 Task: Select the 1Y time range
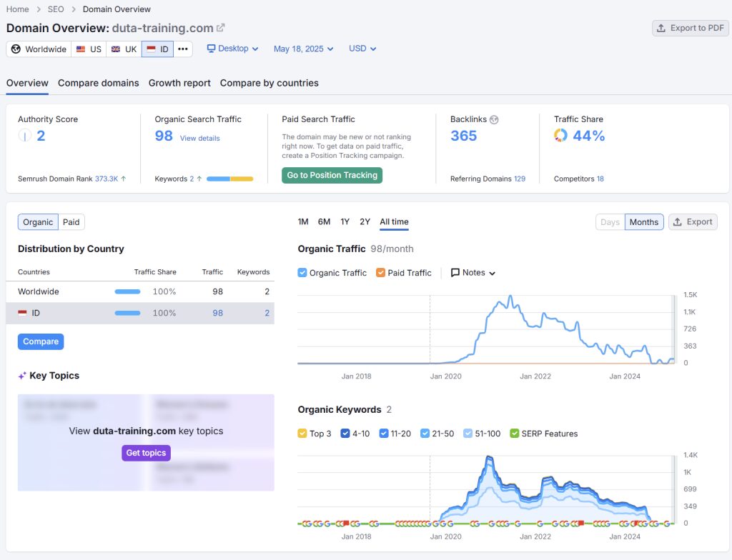click(x=343, y=222)
